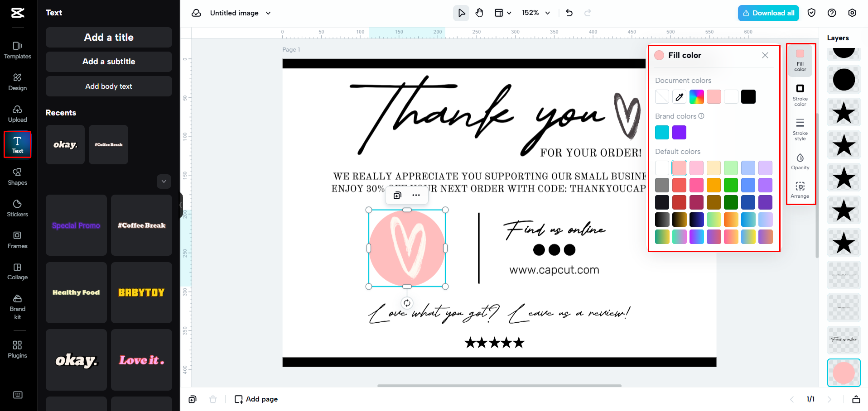The width and height of the screenshot is (868, 411).
Task: Redo the last action
Action: 588,13
